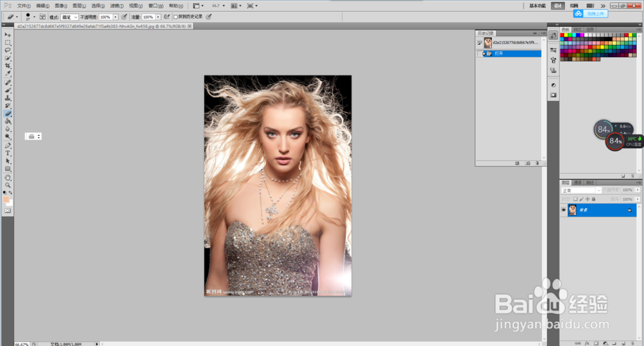Select the Path Selection tool
644x346 pixels.
[x=7, y=161]
